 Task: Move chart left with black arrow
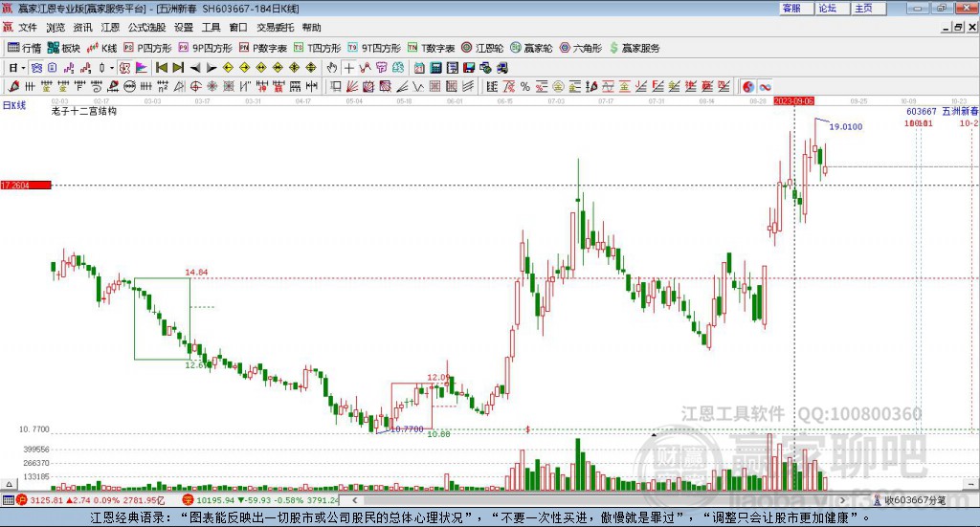195,68
